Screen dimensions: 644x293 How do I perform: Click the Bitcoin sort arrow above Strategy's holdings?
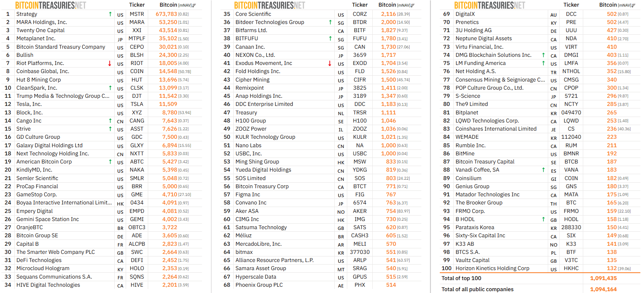pos(194,5)
